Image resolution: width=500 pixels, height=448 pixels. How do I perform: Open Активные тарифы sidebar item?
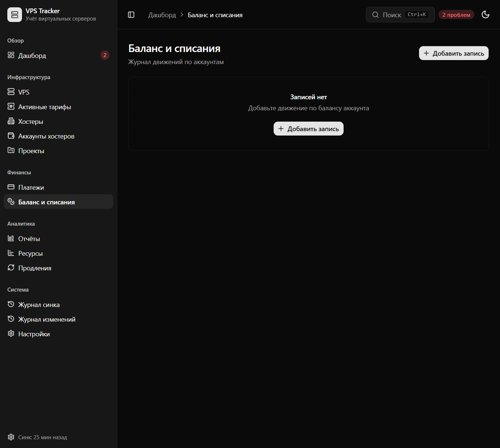tap(58, 107)
